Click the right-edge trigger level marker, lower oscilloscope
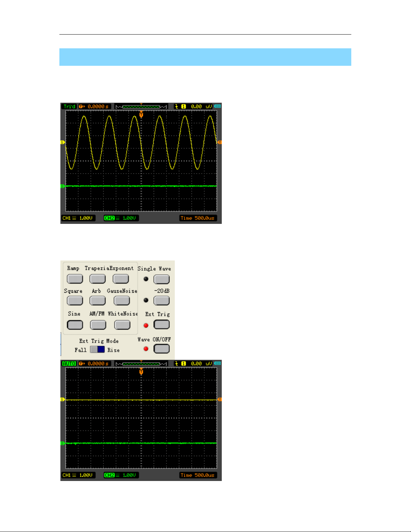 [x=220, y=399]
